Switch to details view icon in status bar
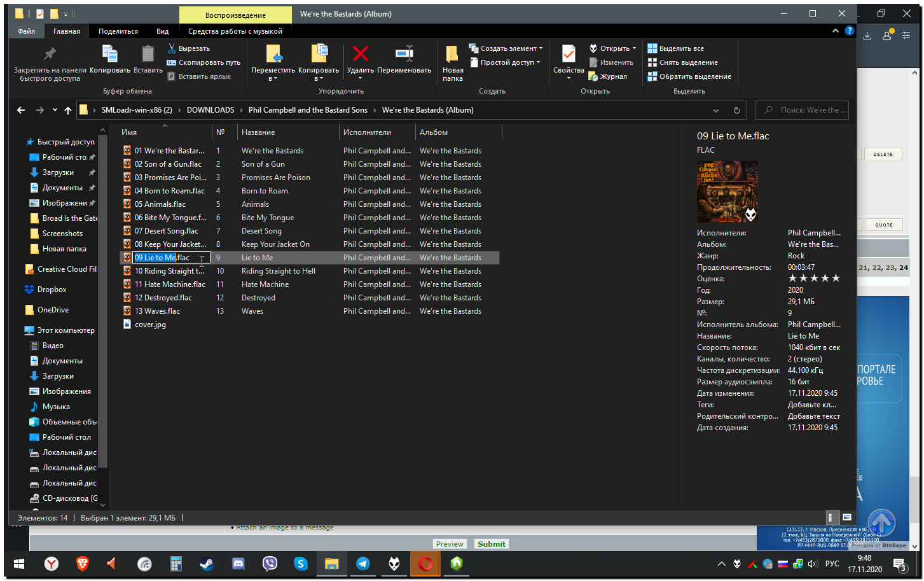The width and height of the screenshot is (924, 581). (831, 517)
